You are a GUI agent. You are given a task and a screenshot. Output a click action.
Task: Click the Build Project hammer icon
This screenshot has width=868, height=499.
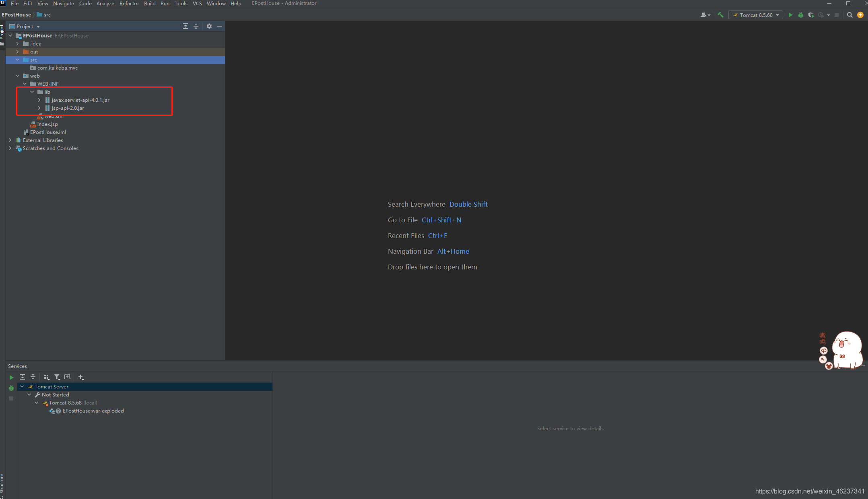[x=720, y=15]
